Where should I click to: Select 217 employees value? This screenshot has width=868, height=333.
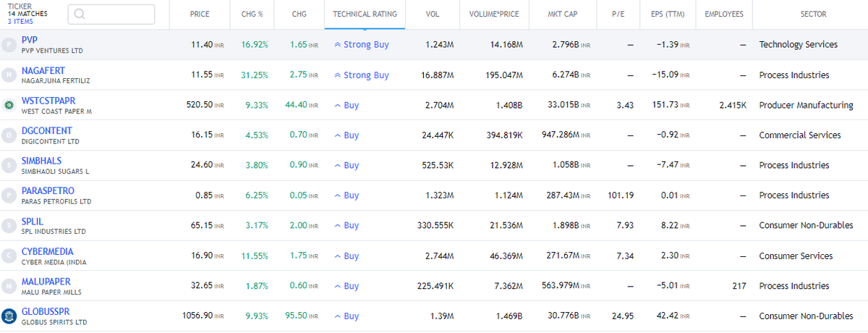(x=739, y=286)
